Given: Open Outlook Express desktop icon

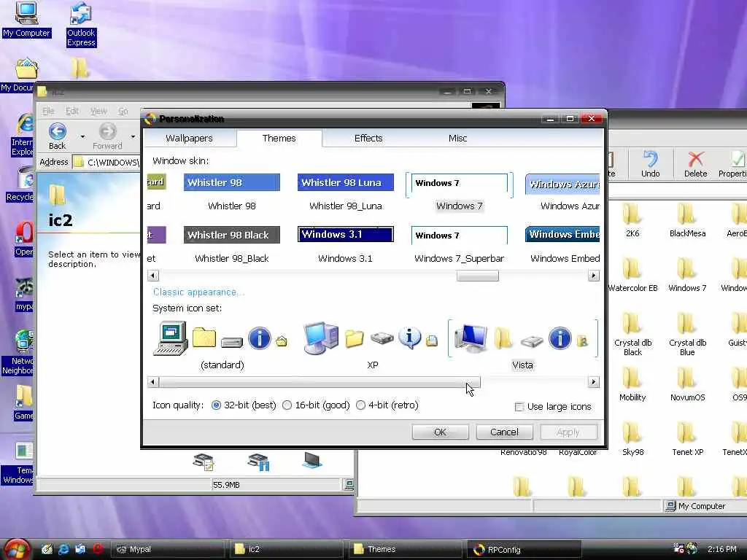Looking at the screenshot, I should pos(81,25).
